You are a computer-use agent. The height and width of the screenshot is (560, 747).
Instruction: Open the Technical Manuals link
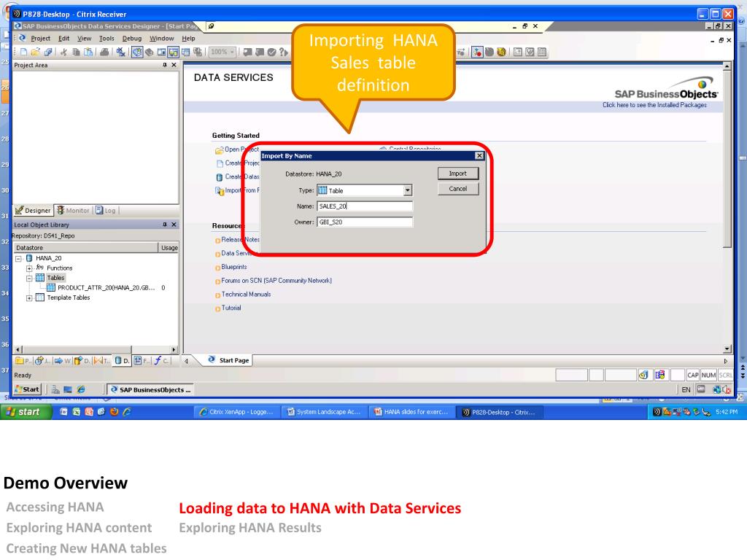(246, 295)
